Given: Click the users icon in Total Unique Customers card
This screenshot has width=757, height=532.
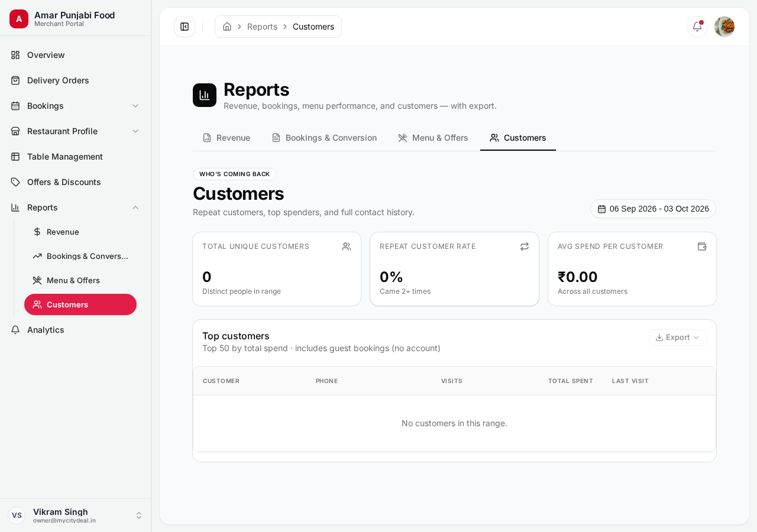Looking at the screenshot, I should (347, 246).
